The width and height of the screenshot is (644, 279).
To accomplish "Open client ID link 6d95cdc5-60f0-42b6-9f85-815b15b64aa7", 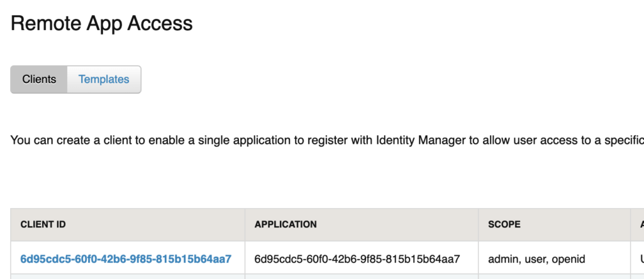I will click(x=126, y=259).
